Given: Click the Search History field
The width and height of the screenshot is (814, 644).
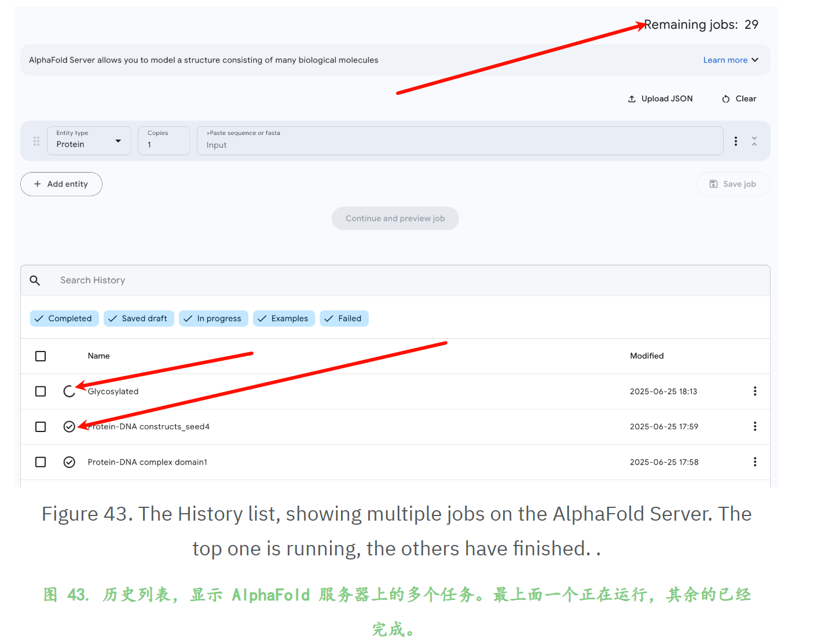Looking at the screenshot, I should pyautogui.click(x=395, y=280).
